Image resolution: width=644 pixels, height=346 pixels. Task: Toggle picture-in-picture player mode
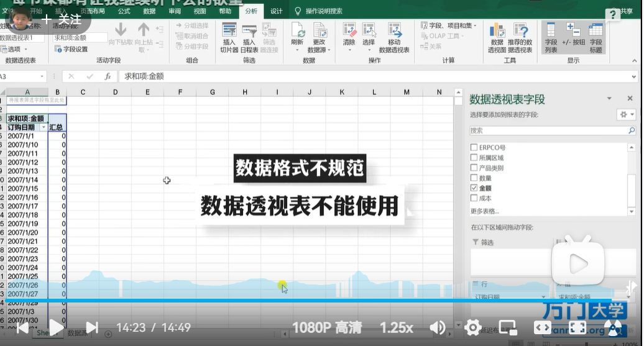(x=508, y=327)
